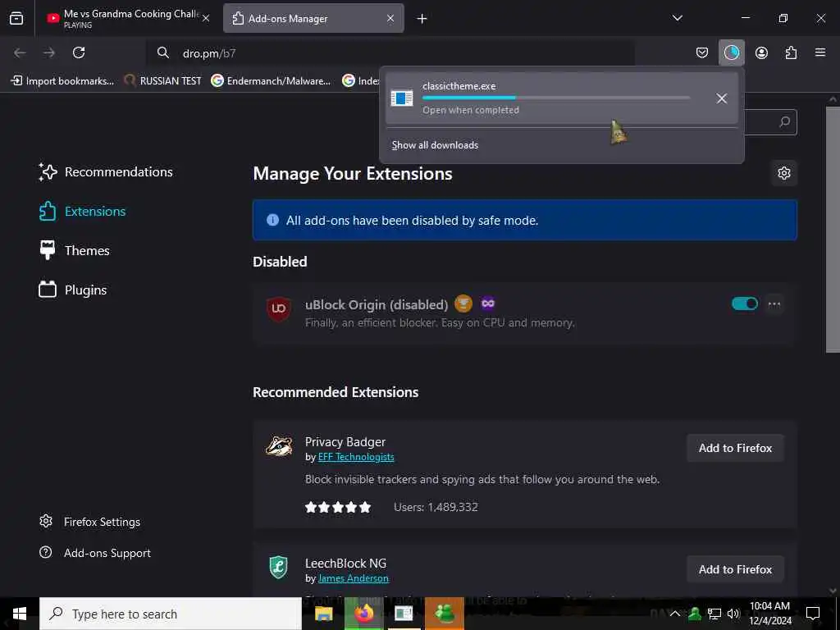Viewport: 840px width, 630px height.
Task: Open the notification center icon
Action: [x=813, y=614]
